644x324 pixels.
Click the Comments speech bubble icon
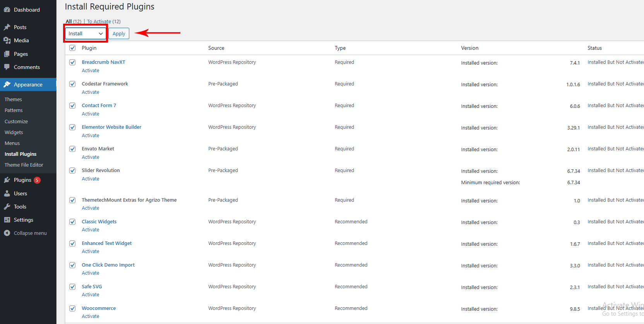(x=7, y=67)
